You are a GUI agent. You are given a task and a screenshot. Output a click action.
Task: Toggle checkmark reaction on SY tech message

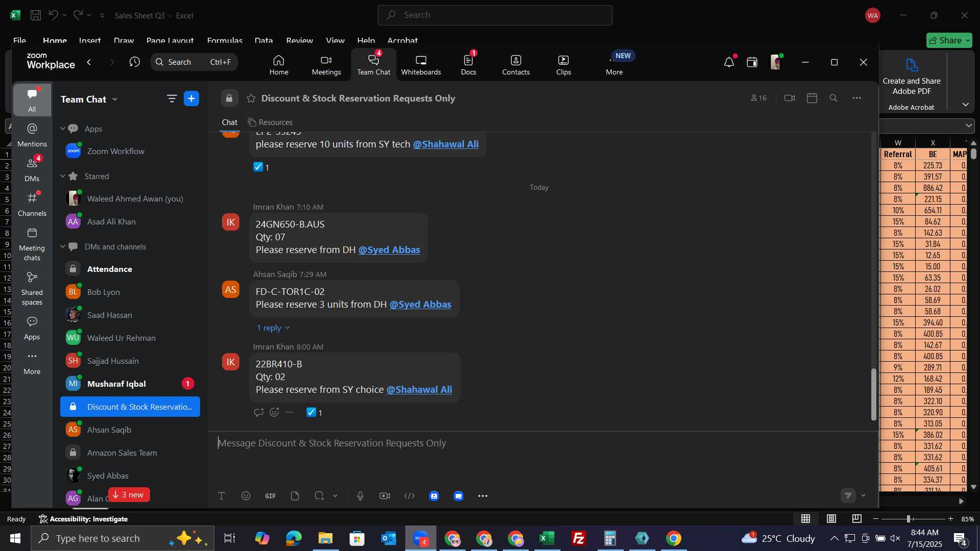pos(261,167)
